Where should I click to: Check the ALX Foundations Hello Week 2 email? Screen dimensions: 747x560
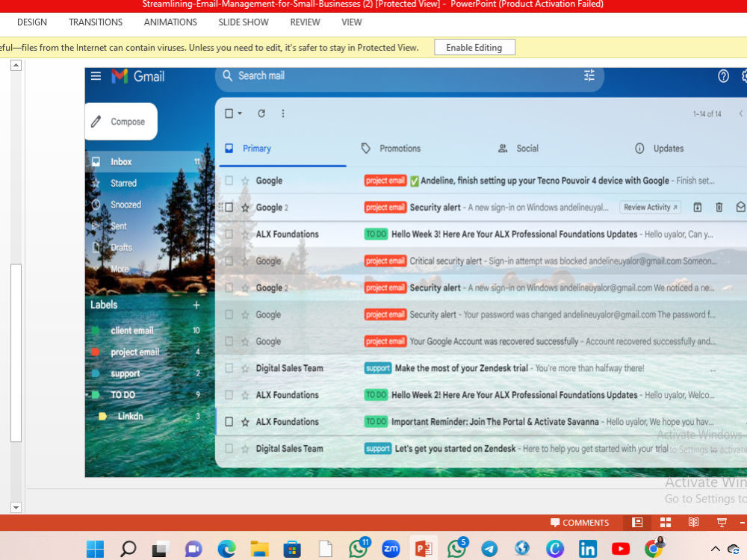[229, 395]
